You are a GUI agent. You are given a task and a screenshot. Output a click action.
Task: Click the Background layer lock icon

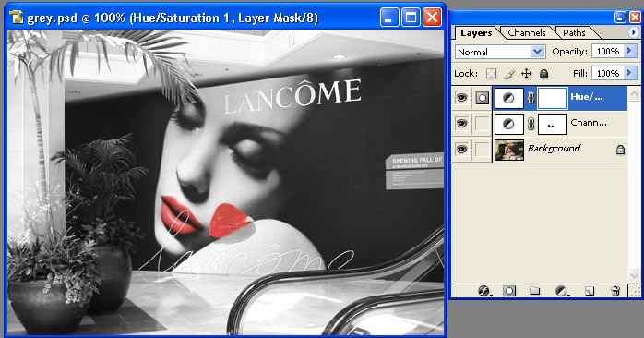pos(620,150)
